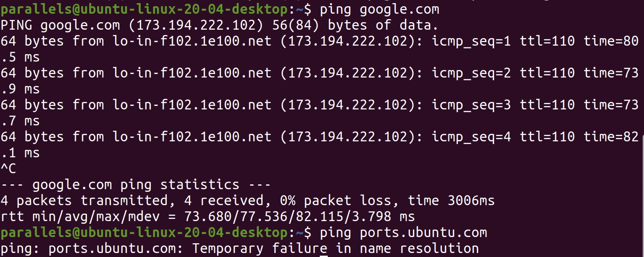Click the "^C" interrupt line
Image resolution: width=644 pixels, height=257 pixels.
tap(8, 168)
